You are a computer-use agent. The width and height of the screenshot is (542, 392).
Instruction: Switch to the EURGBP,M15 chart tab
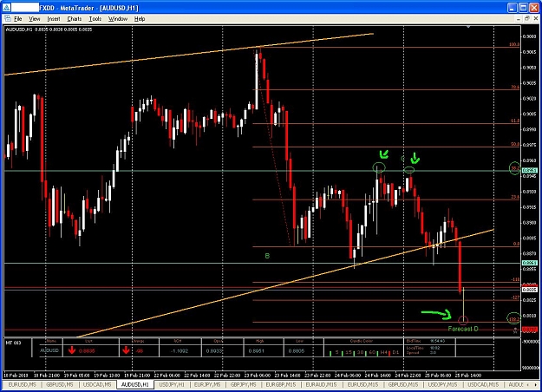[x=281, y=384]
